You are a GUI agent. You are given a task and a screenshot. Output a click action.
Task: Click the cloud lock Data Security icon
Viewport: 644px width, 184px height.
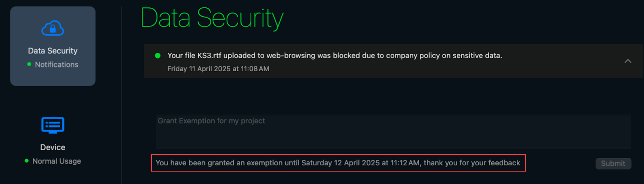point(53,28)
